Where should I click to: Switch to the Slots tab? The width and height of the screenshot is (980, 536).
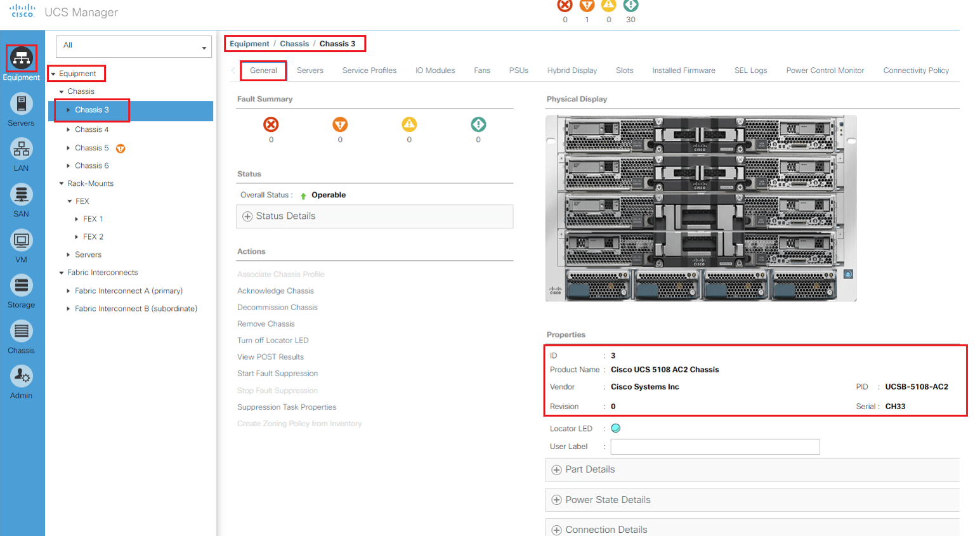point(625,70)
